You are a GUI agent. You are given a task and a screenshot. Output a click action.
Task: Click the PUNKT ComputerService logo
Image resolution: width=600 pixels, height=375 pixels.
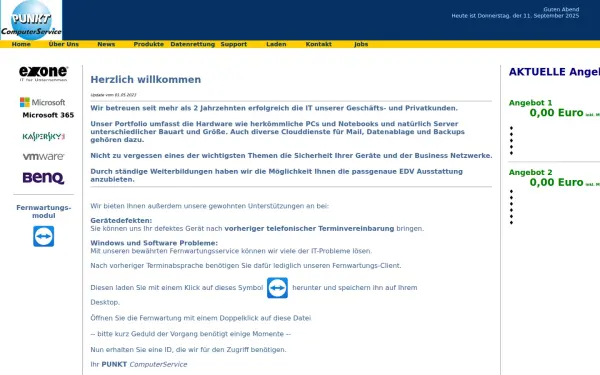(31, 20)
